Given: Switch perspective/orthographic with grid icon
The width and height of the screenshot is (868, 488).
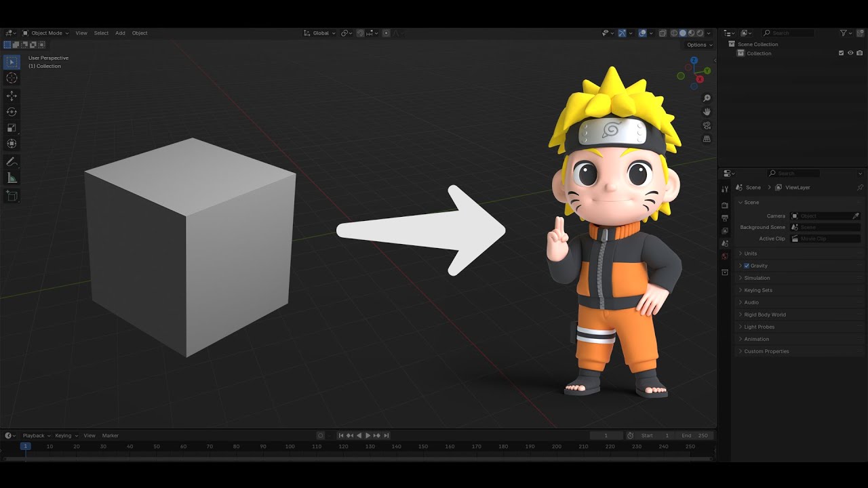Looking at the screenshot, I should click(707, 139).
